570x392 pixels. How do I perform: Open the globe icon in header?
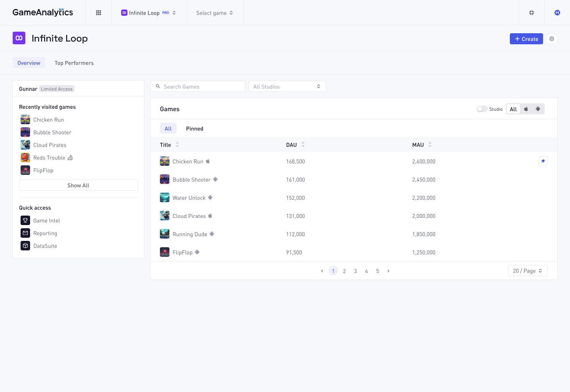tap(532, 13)
